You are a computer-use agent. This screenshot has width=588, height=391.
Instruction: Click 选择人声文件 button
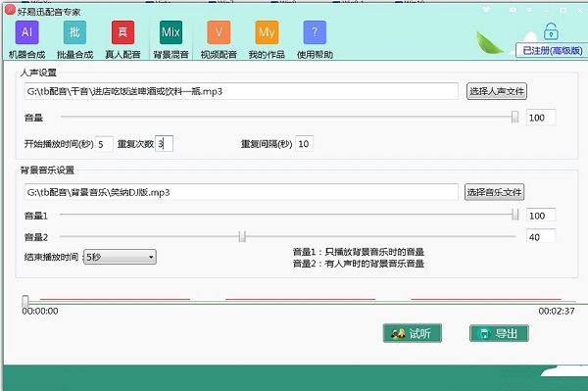click(x=497, y=91)
